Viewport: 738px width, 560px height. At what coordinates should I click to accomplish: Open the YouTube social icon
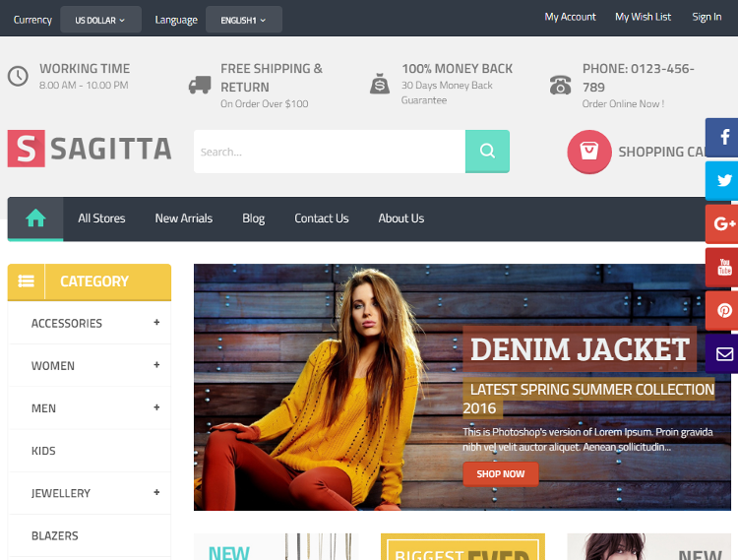pyautogui.click(x=722, y=267)
